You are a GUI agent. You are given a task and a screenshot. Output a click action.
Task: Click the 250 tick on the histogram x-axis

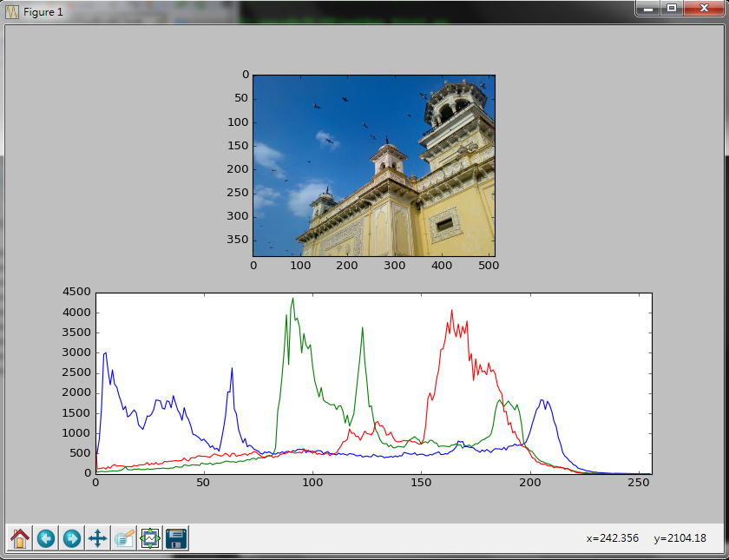(639, 482)
